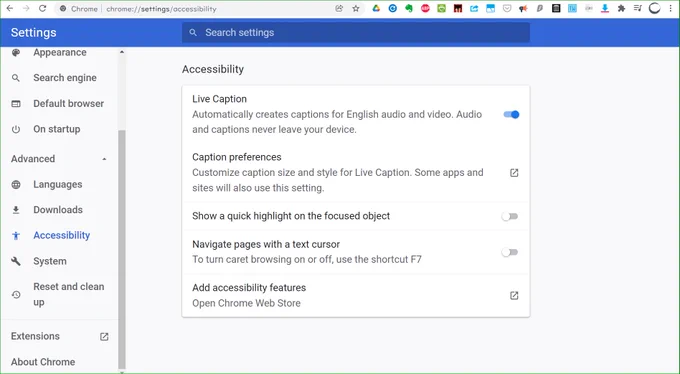Enable Navigate pages with a text cursor
This screenshot has height=374, width=680.
510,252
